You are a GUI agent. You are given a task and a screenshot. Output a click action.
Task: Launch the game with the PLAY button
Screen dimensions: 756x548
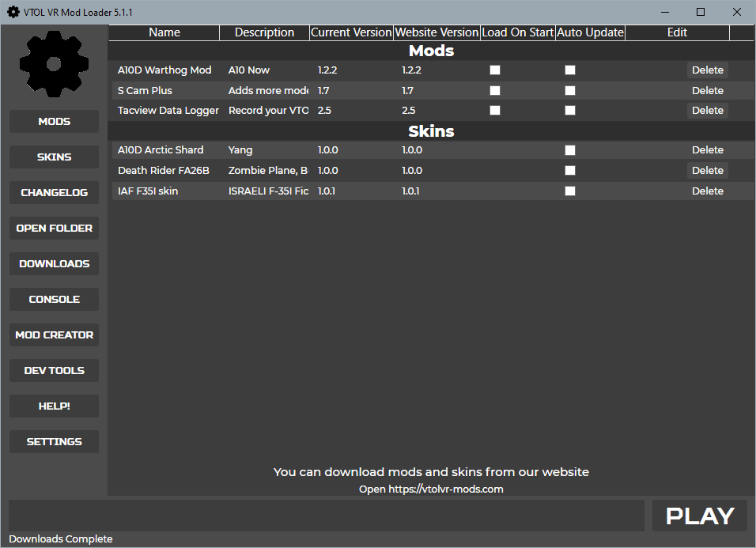pyautogui.click(x=700, y=516)
